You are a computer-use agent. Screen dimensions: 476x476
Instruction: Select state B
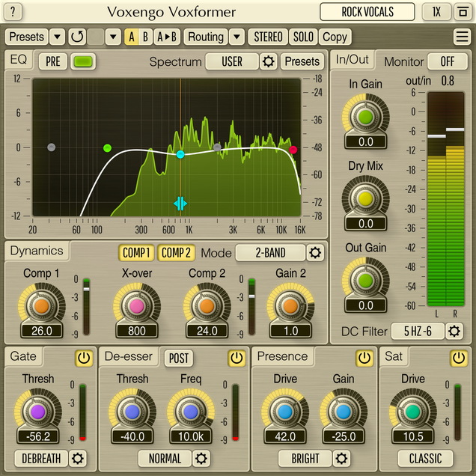tap(145, 37)
